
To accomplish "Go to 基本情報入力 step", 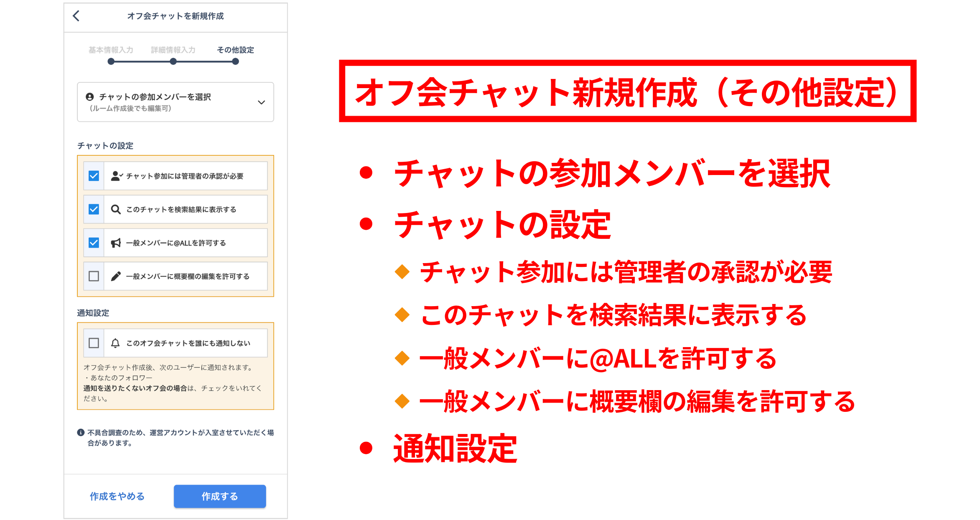I will [111, 50].
